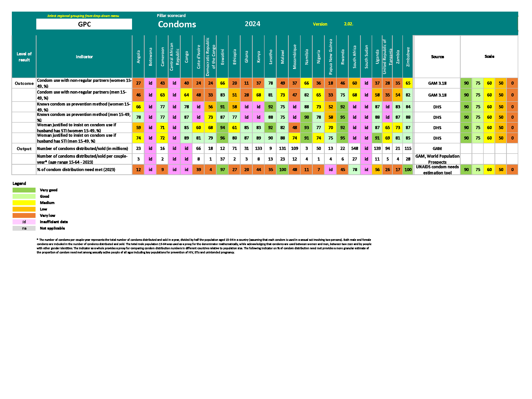The image size is (532, 399).
Task: Click the Mozambique column header
Action: [295, 57]
